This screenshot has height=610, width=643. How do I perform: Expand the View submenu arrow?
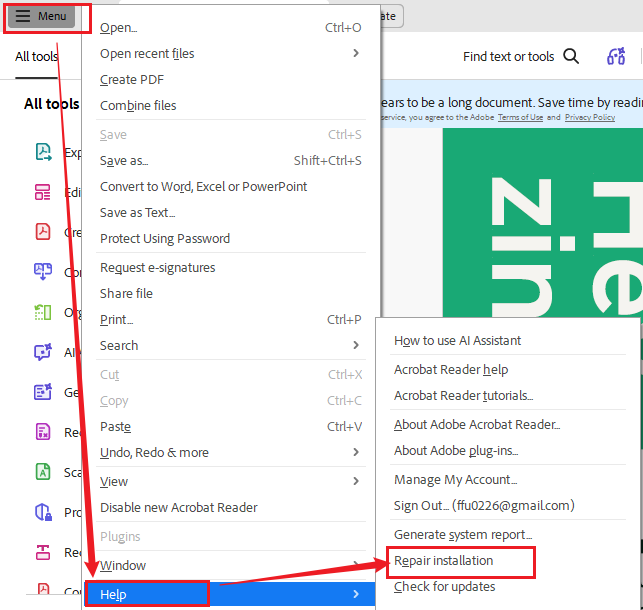click(x=356, y=481)
